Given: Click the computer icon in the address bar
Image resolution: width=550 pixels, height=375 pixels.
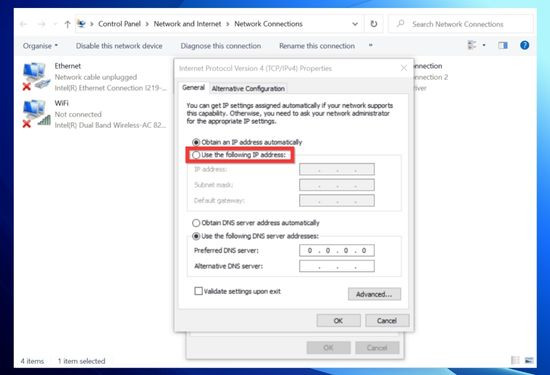Looking at the screenshot, I should click(81, 24).
